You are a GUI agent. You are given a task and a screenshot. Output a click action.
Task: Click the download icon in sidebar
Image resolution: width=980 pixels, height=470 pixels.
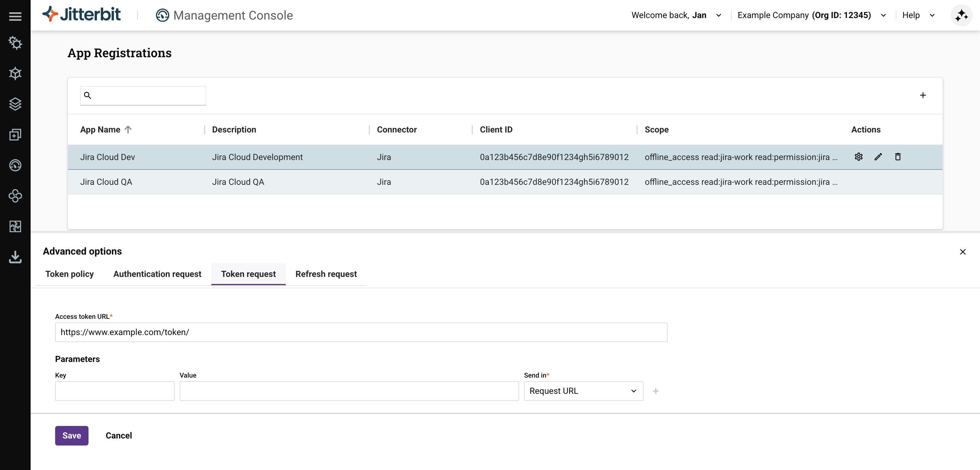[x=15, y=257]
